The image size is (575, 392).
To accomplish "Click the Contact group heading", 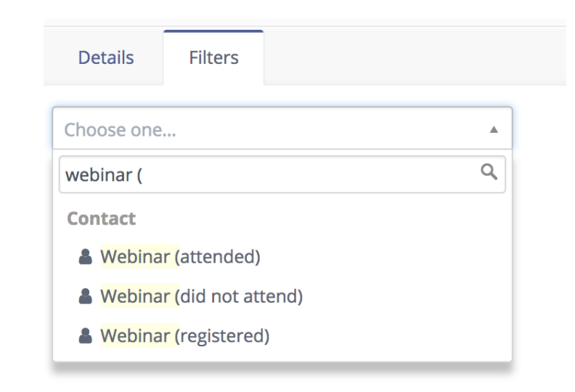I will 101,219.
